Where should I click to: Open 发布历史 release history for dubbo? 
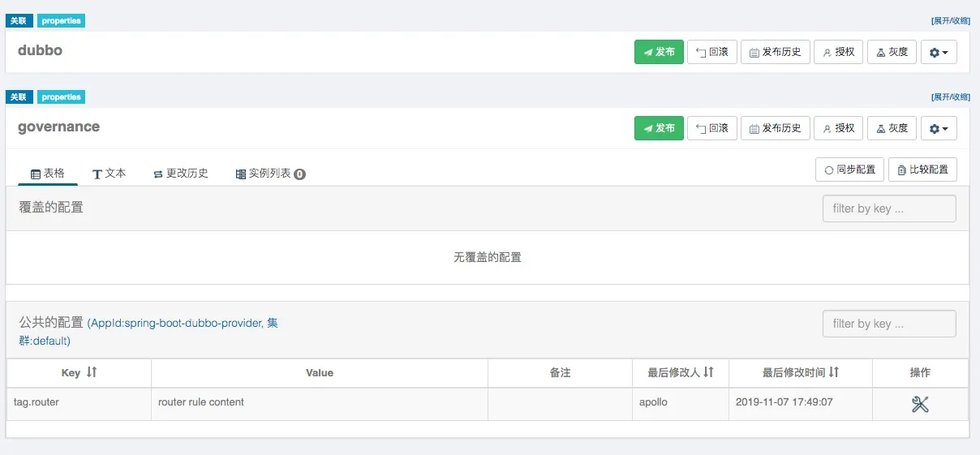[x=775, y=52]
